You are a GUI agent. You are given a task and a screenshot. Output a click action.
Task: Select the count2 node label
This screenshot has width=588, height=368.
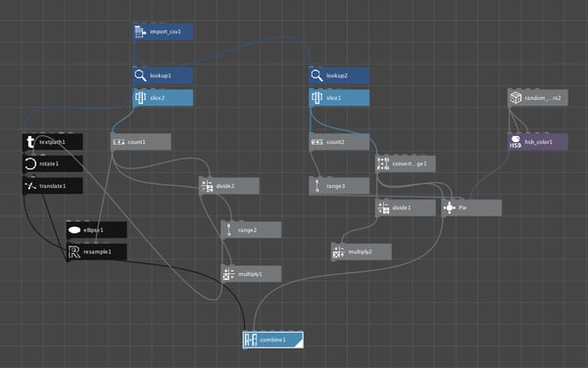335,142
